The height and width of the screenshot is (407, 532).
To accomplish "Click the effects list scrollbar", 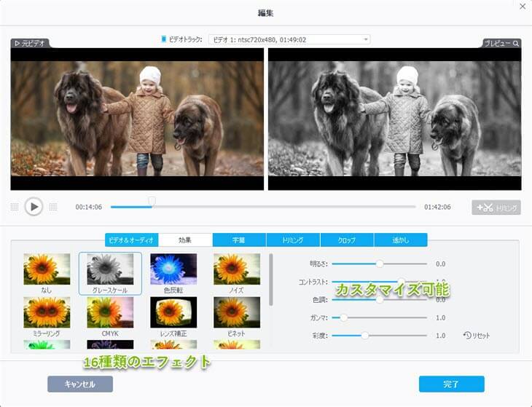I will [272, 280].
